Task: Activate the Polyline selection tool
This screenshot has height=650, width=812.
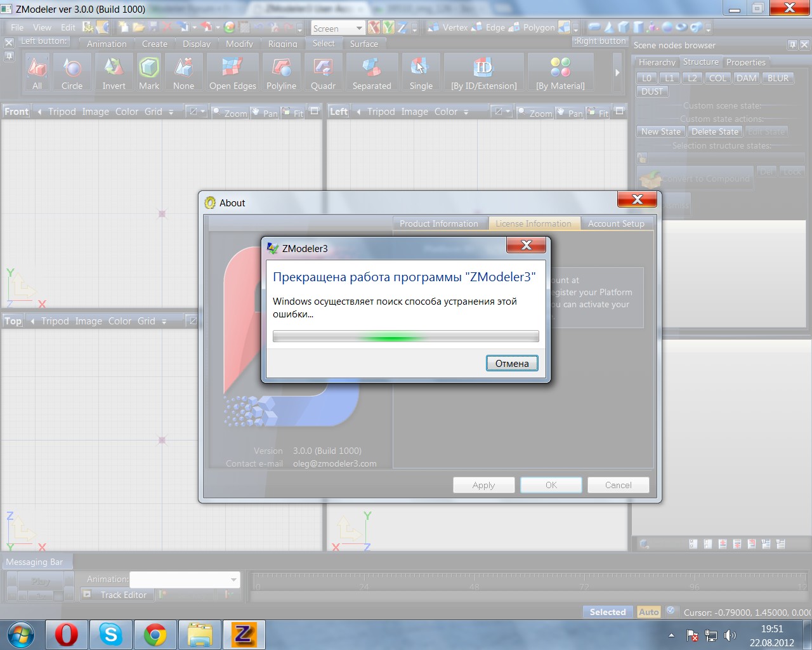Action: tap(281, 73)
